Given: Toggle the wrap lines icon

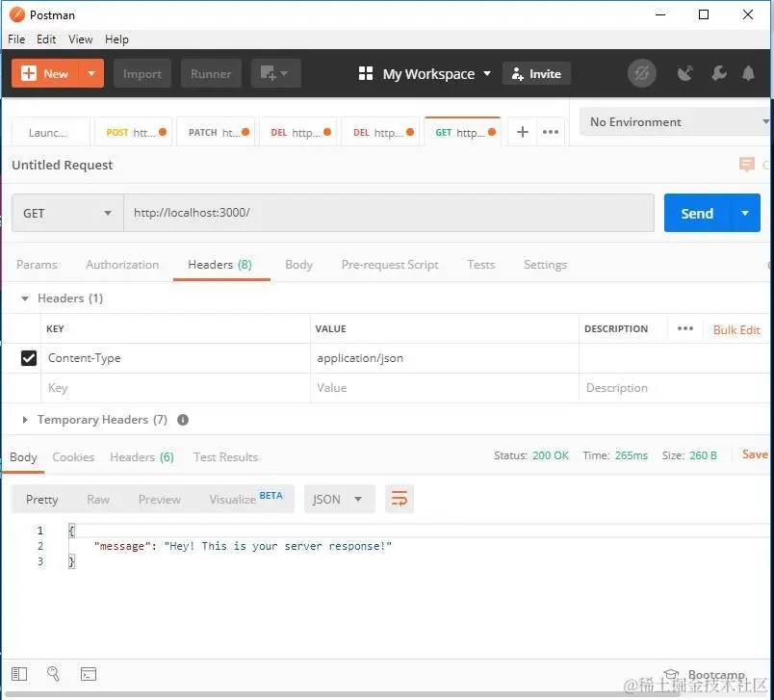Looking at the screenshot, I should tap(399, 499).
